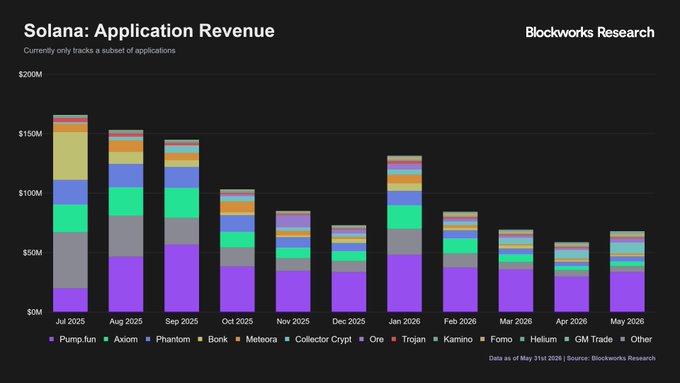Screen dimensions: 680x383
Task: Click the grey Other segment in Jul 2025
Action: pos(70,260)
